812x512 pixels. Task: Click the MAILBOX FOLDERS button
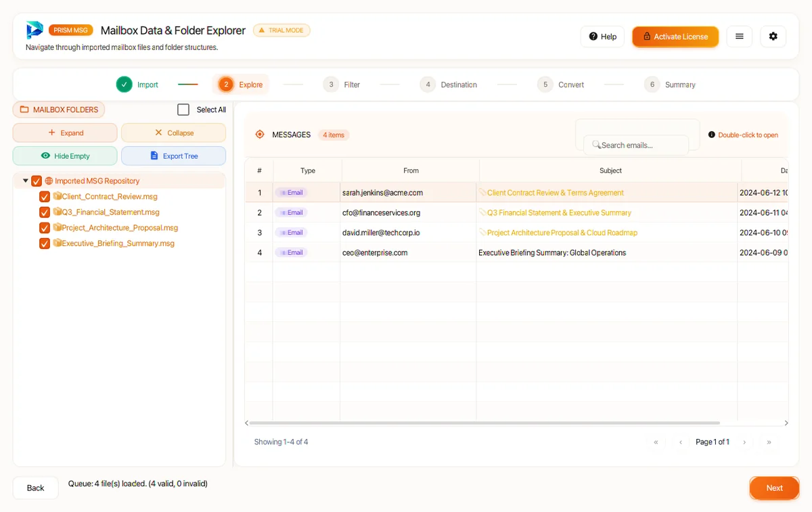[x=59, y=110]
